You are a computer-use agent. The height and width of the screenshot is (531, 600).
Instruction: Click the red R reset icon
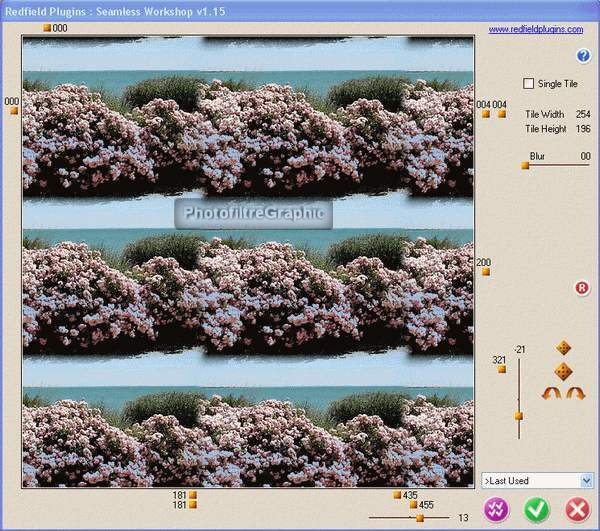tap(583, 289)
